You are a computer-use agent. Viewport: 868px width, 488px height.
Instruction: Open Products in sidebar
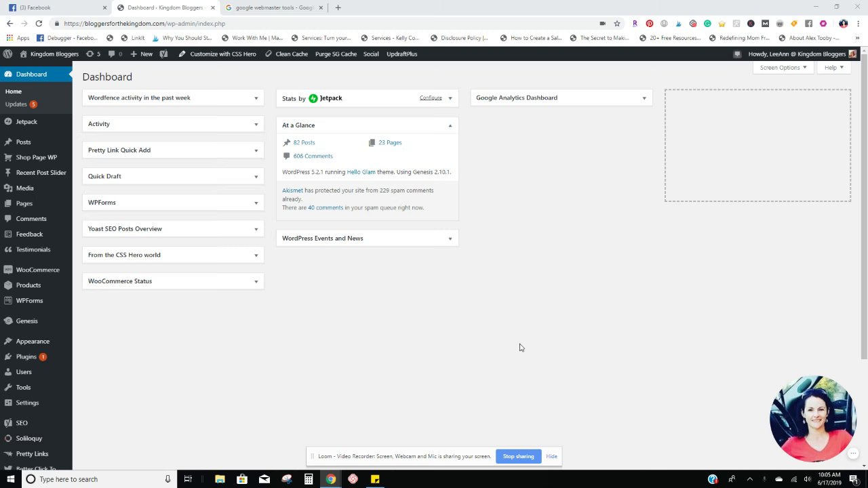pos(36,285)
